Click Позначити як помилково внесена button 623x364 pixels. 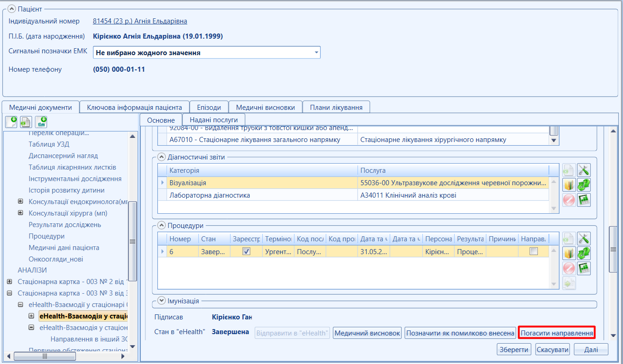point(460,333)
